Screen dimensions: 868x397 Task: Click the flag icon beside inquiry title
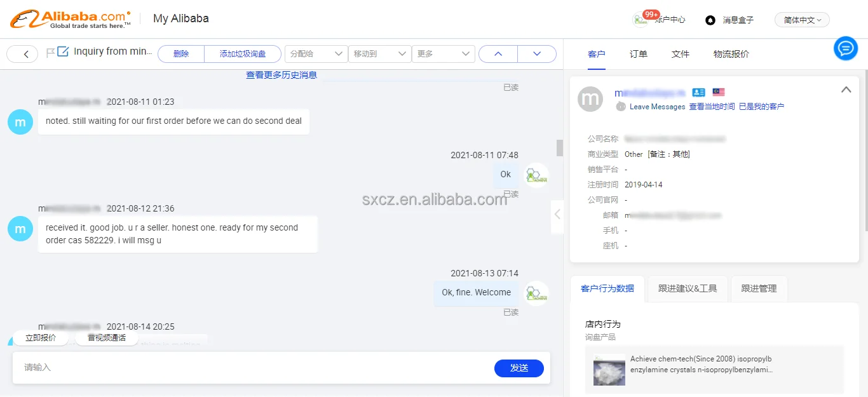click(50, 53)
